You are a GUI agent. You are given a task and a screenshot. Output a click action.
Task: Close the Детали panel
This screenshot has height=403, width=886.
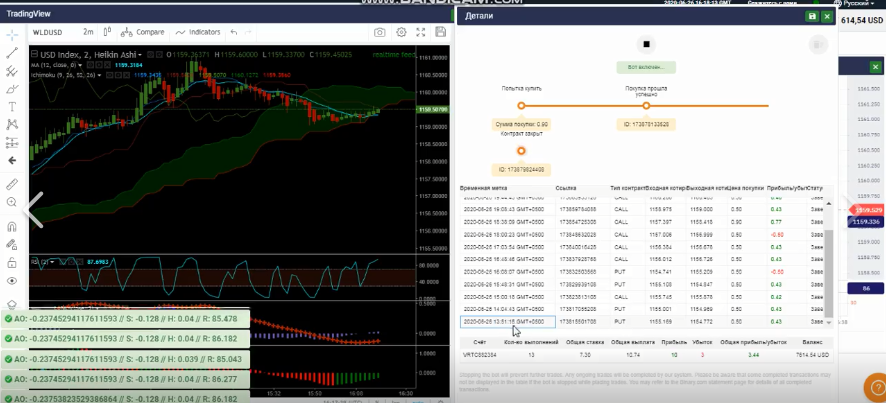pyautogui.click(x=827, y=16)
